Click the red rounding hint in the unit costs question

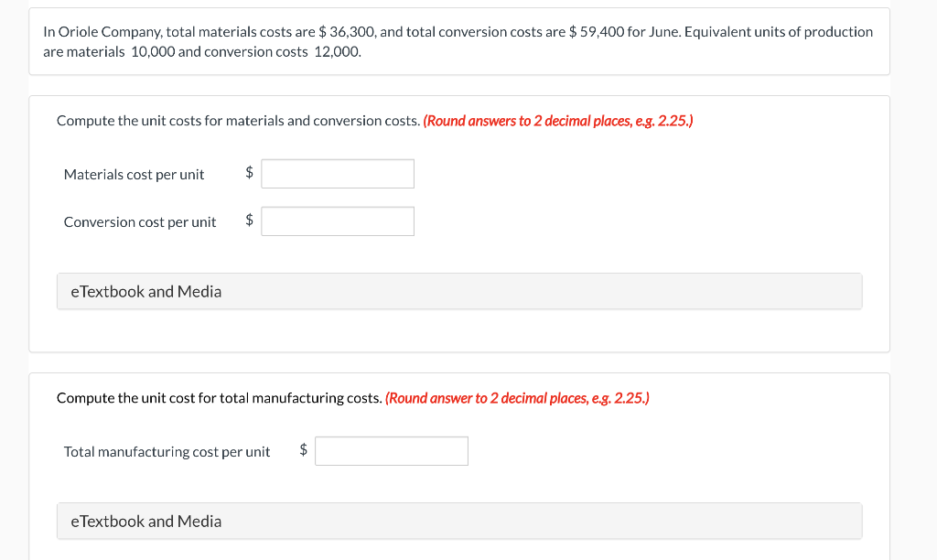pyautogui.click(x=558, y=121)
